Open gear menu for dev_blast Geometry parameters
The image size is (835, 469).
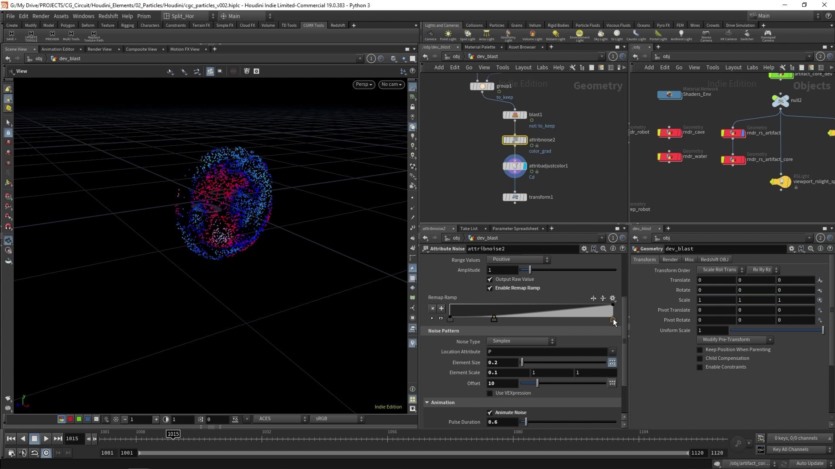[x=792, y=249]
